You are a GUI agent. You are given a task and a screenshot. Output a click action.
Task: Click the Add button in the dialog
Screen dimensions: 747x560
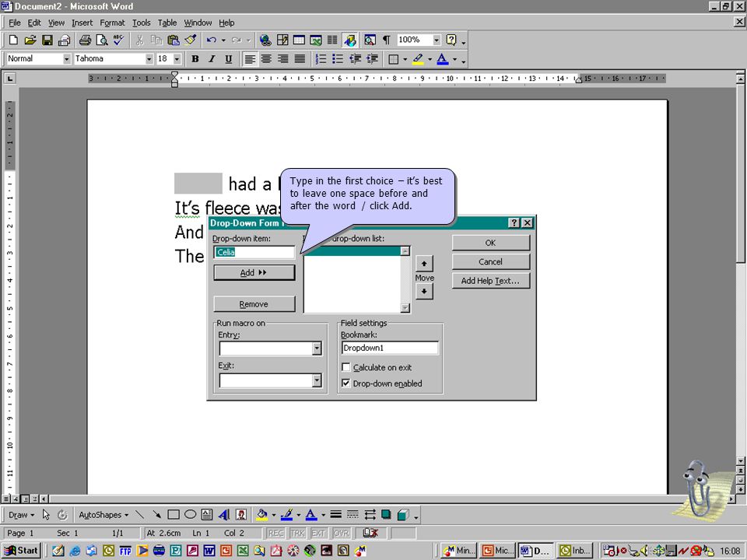pos(254,273)
